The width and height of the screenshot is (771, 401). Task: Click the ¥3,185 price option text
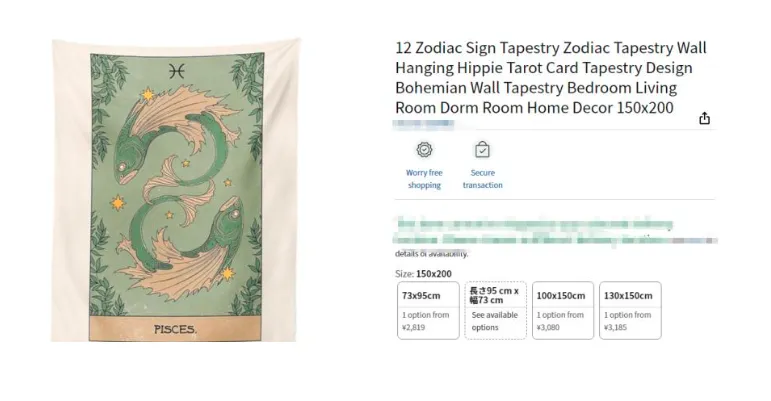616,327
